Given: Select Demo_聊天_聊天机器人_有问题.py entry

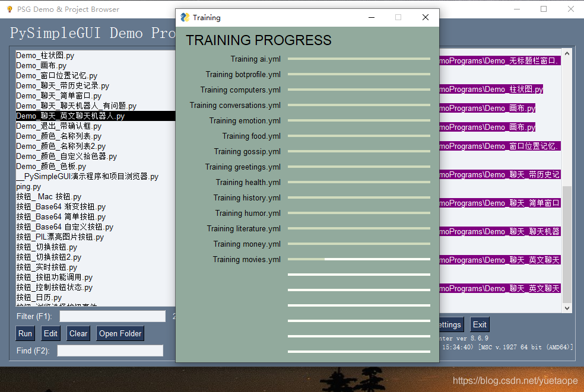Looking at the screenshot, I should click(x=96, y=106).
